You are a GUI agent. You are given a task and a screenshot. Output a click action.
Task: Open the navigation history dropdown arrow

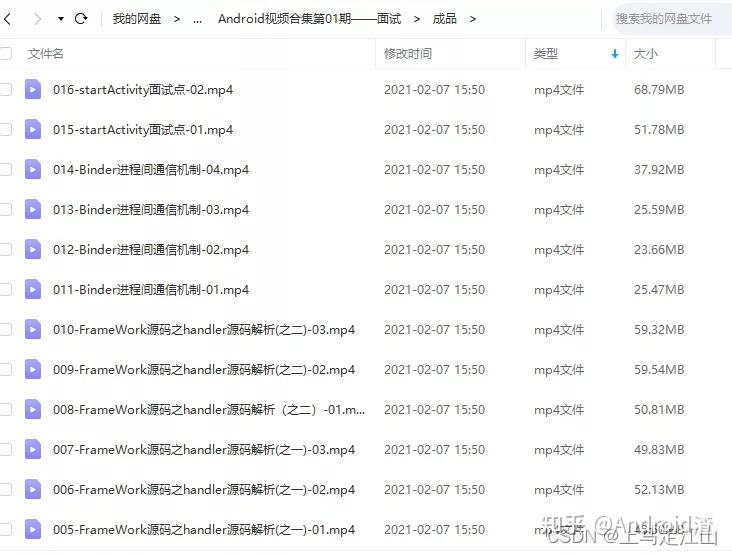point(61,19)
